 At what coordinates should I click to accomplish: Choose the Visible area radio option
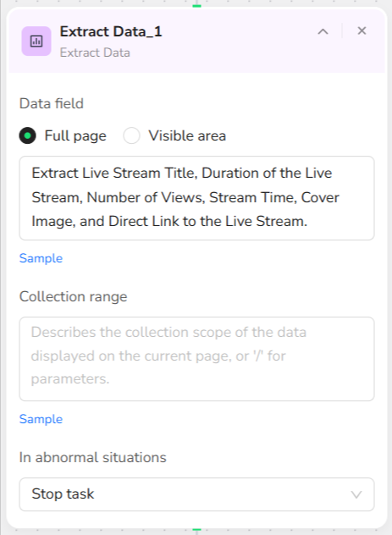132,135
